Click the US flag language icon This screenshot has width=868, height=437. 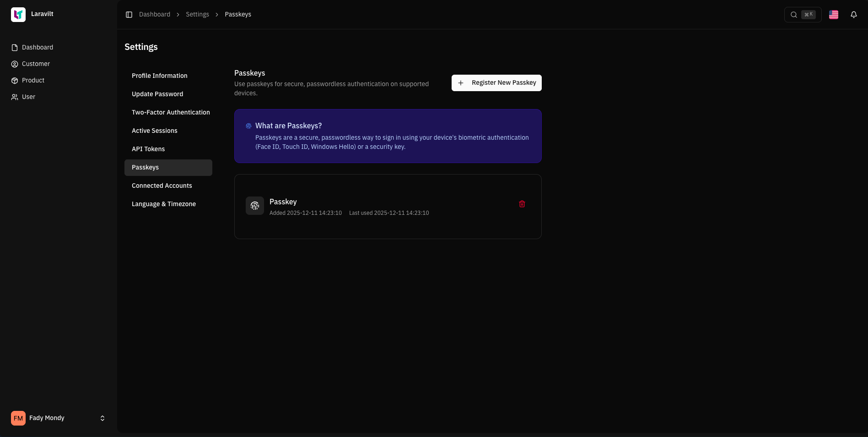(833, 15)
